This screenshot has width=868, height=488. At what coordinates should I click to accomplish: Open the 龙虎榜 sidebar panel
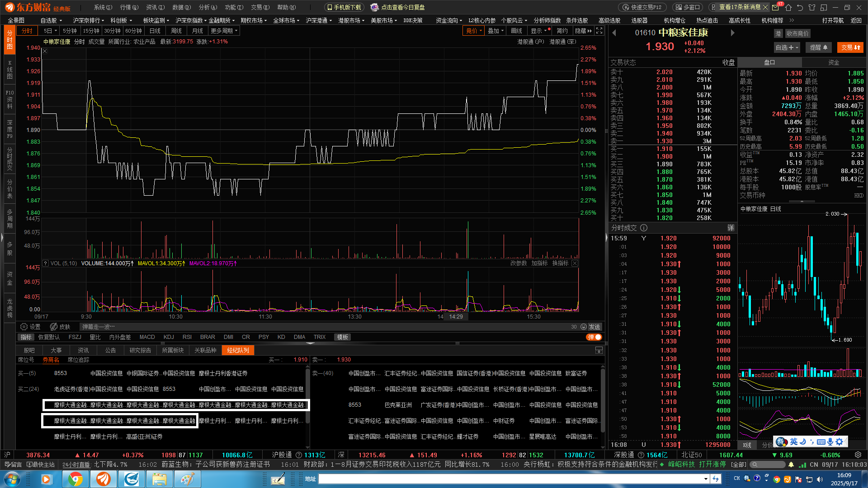pos(9,308)
